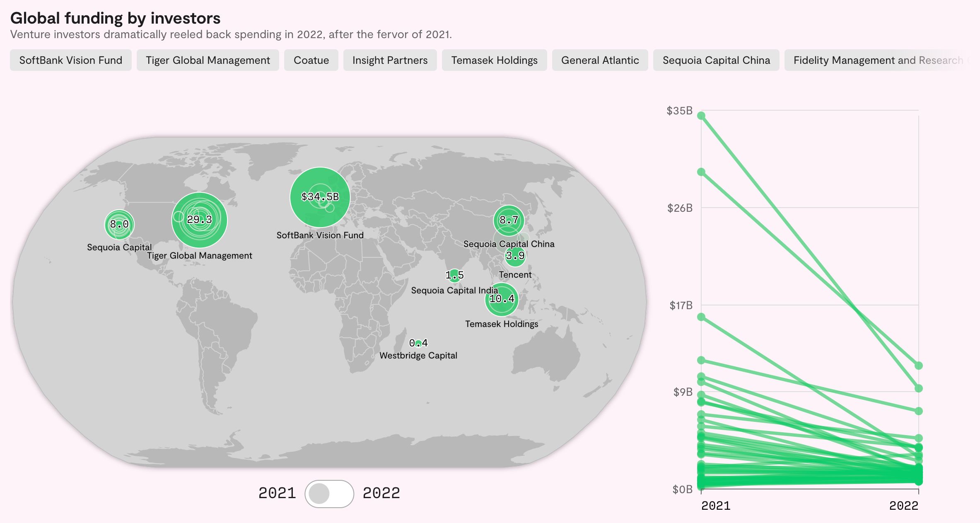Select the Temasek Holdings 10.4 bubble
980x523 pixels.
tap(502, 299)
